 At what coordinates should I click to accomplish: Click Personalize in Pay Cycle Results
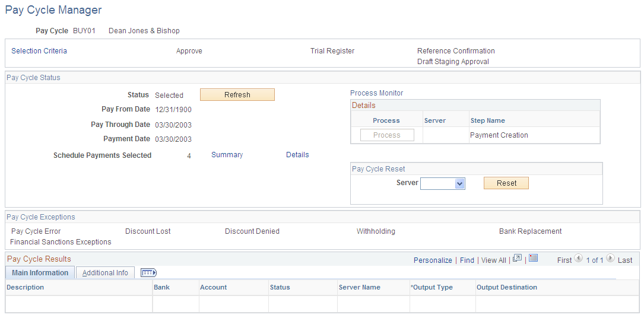pyautogui.click(x=433, y=260)
